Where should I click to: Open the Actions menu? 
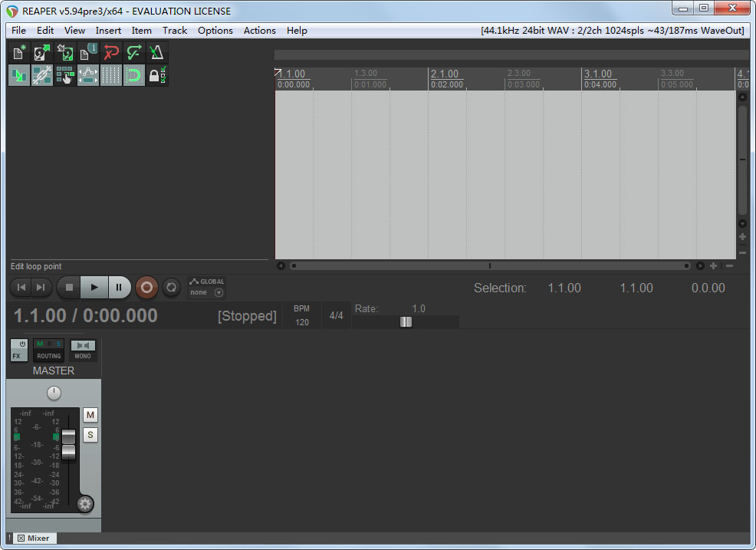(259, 31)
